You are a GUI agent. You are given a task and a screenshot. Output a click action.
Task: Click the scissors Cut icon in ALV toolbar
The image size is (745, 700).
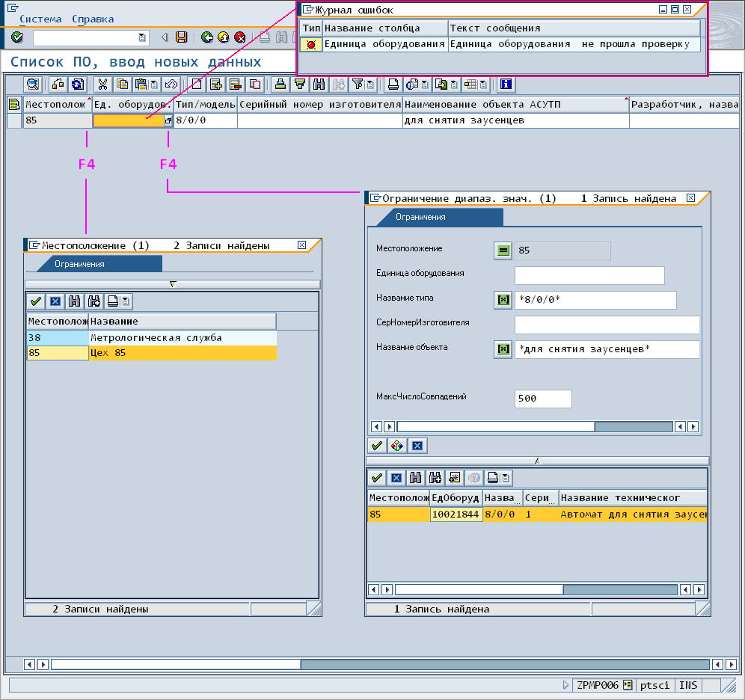click(103, 85)
